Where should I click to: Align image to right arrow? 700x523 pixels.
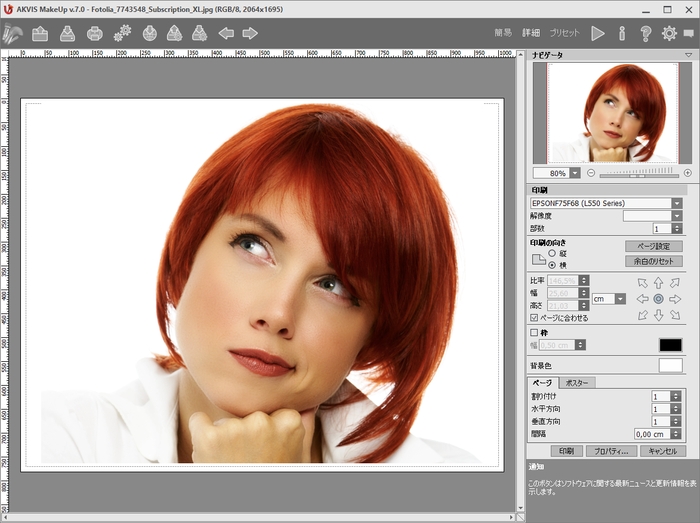675,299
